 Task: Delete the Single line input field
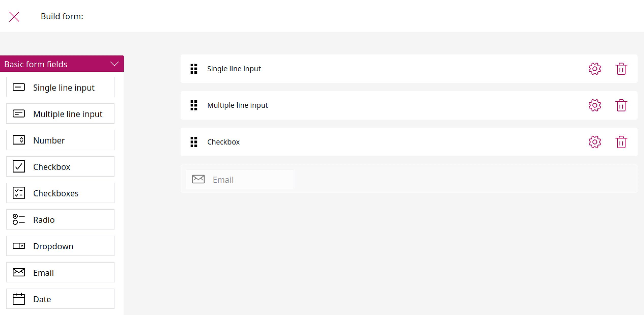pyautogui.click(x=621, y=69)
